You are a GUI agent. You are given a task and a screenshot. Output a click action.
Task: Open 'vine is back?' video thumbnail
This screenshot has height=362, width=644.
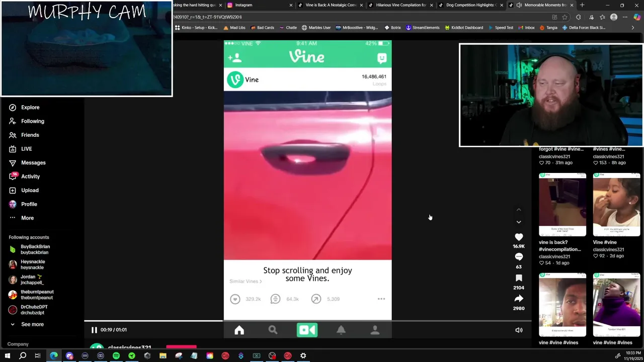pos(562,204)
